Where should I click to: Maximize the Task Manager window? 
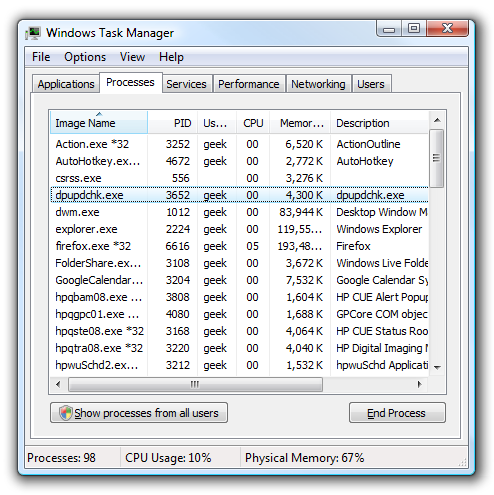coord(414,29)
